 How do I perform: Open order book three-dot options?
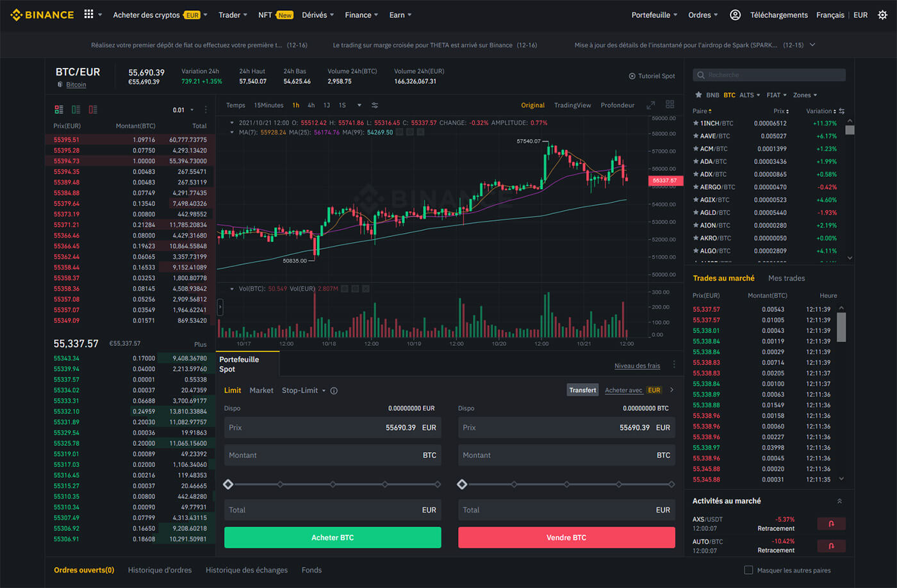tap(206, 110)
